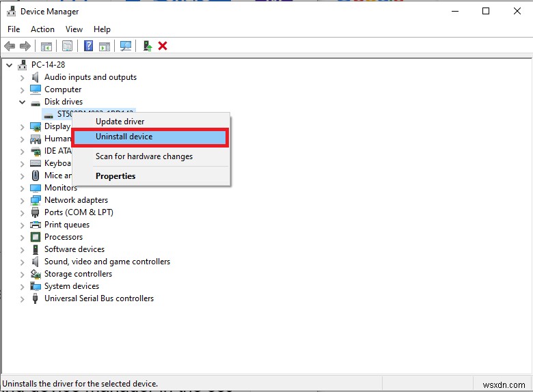The height and width of the screenshot is (392, 533).
Task: Expand the System devices category
Action: tap(22, 287)
